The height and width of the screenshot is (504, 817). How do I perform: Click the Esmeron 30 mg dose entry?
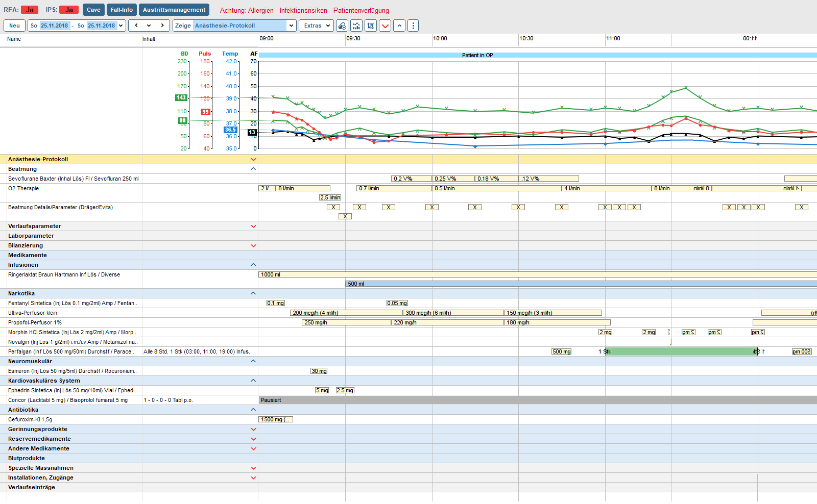point(319,371)
